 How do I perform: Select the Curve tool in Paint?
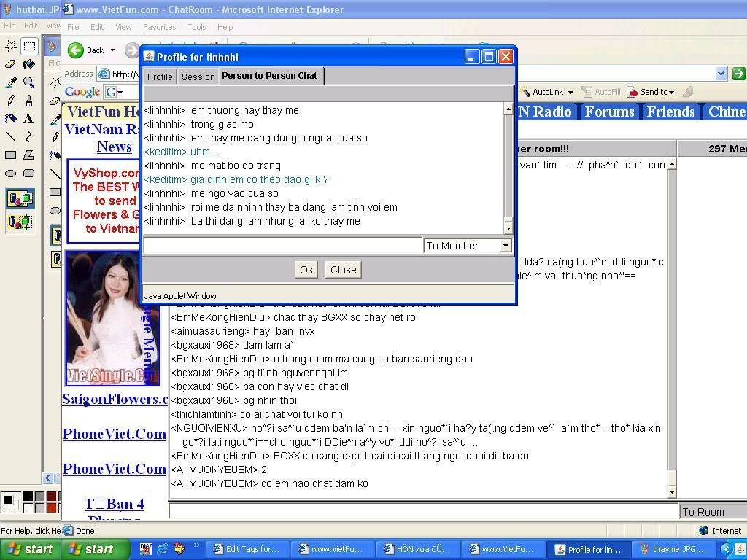coord(29,136)
